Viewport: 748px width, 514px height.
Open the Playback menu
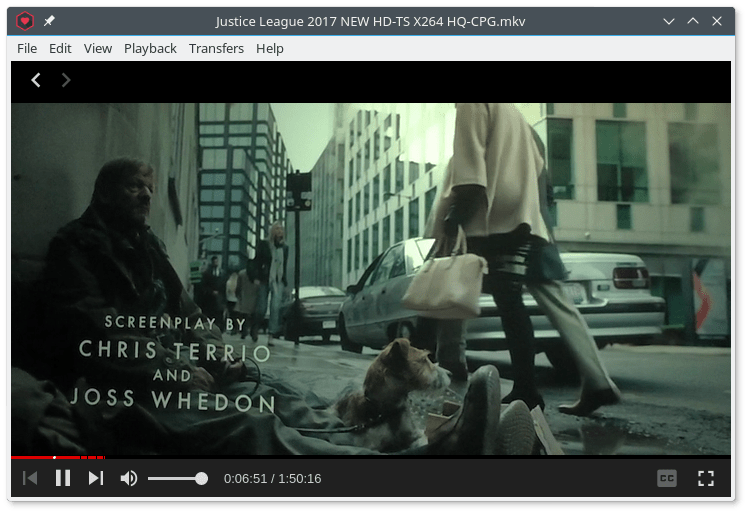coord(150,49)
